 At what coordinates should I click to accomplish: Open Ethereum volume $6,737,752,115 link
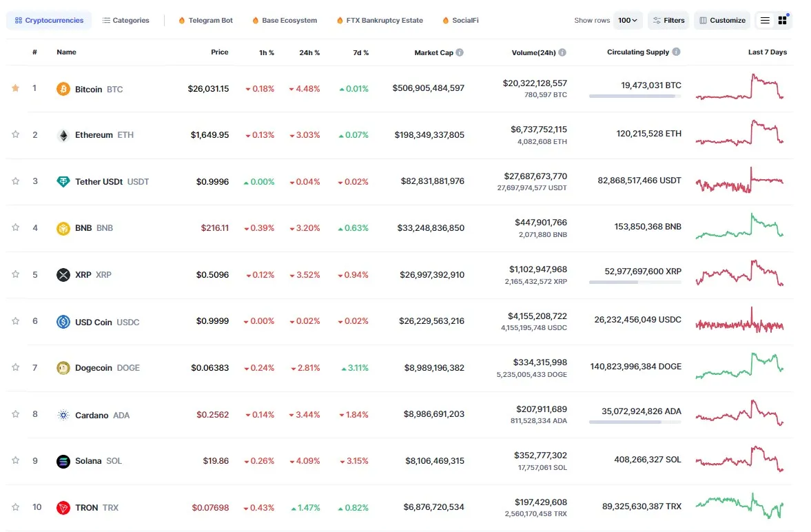[538, 130]
